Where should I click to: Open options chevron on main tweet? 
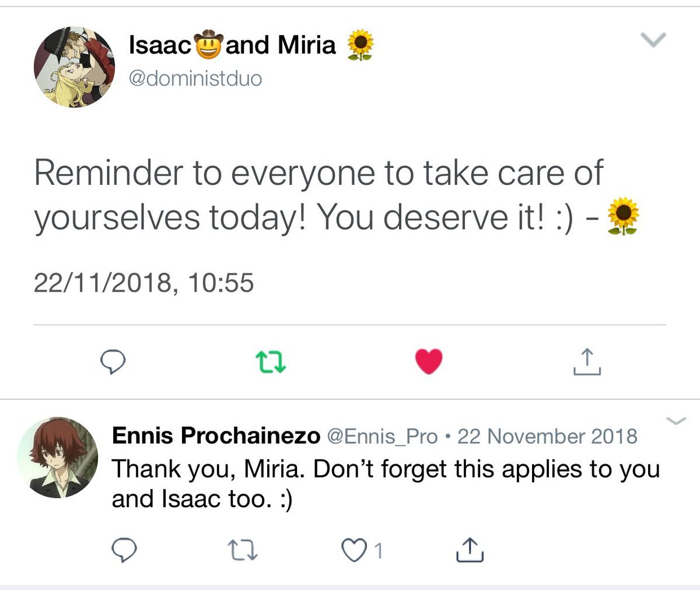[653, 40]
